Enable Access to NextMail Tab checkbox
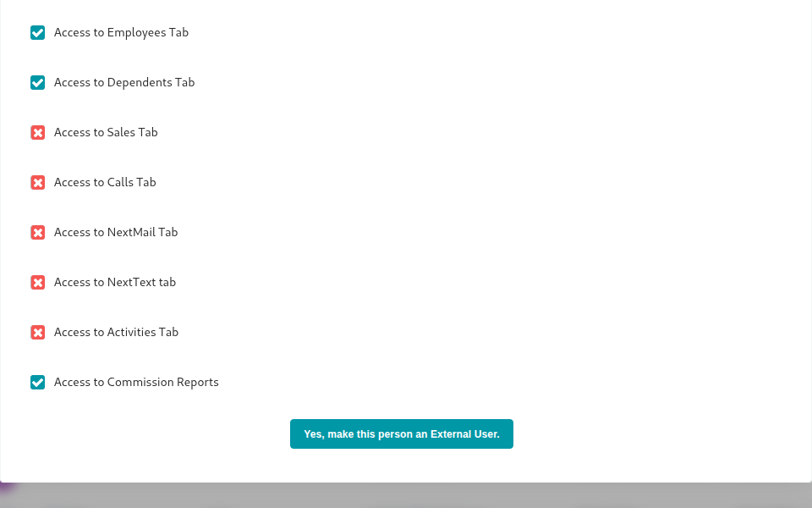The image size is (812, 508). [37, 232]
